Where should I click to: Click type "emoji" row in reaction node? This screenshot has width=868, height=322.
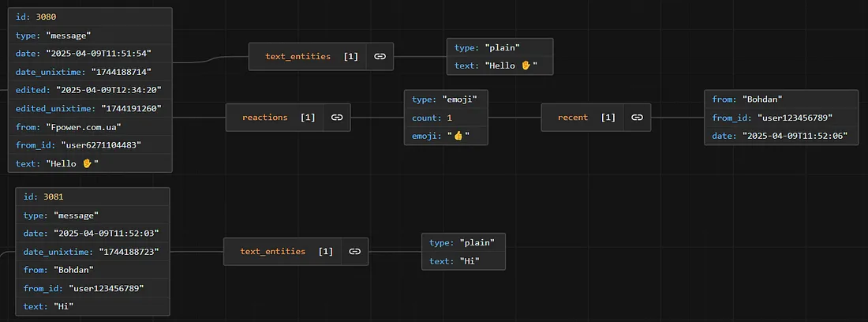[x=446, y=99]
